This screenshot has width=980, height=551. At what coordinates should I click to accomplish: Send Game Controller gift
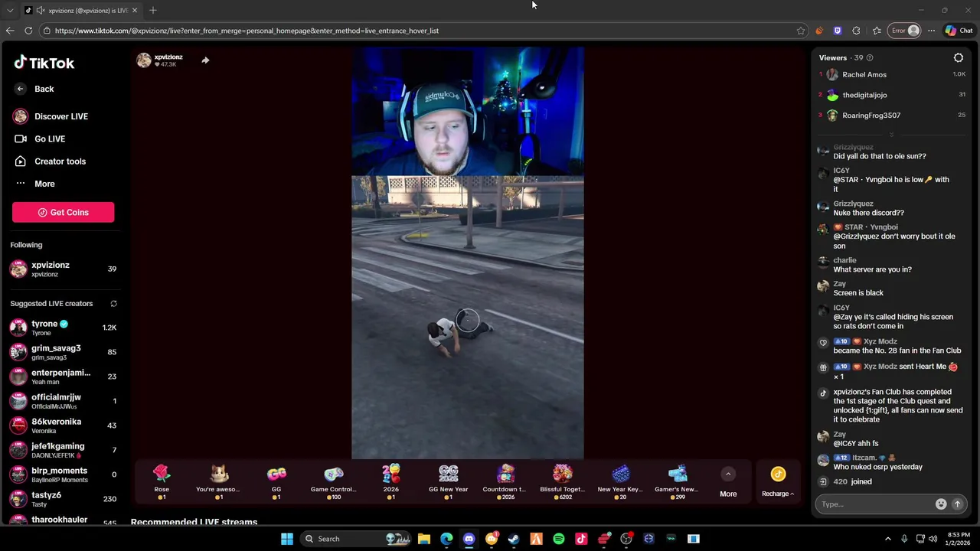[x=333, y=481]
